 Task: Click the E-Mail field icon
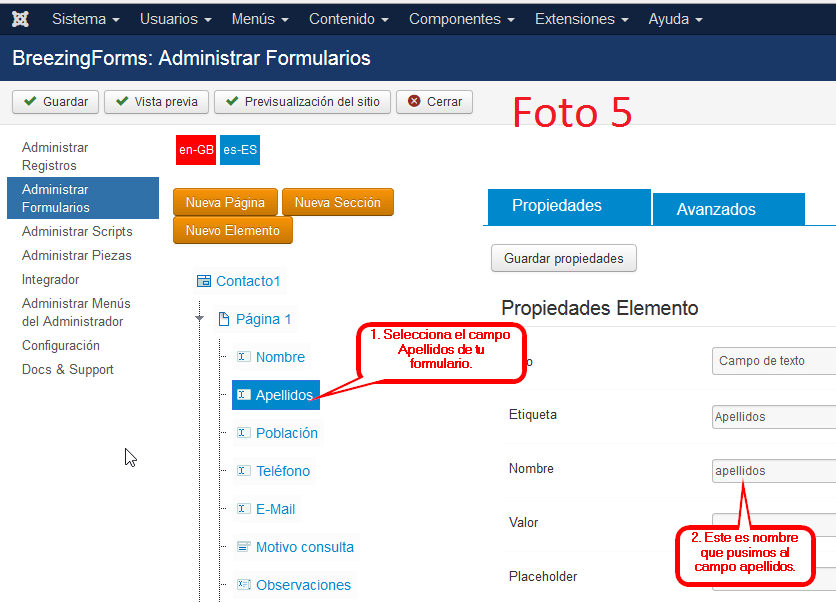pyautogui.click(x=244, y=508)
